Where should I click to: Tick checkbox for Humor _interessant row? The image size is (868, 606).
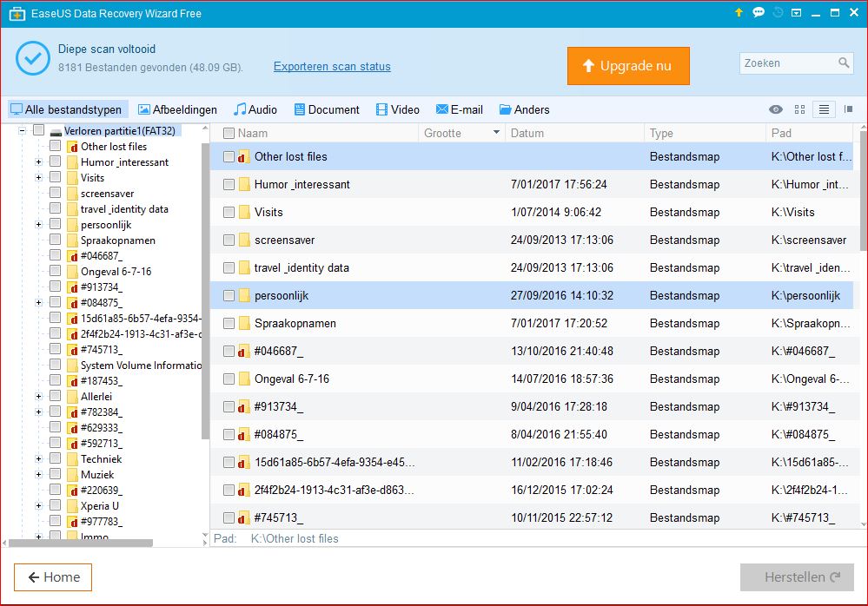point(229,185)
